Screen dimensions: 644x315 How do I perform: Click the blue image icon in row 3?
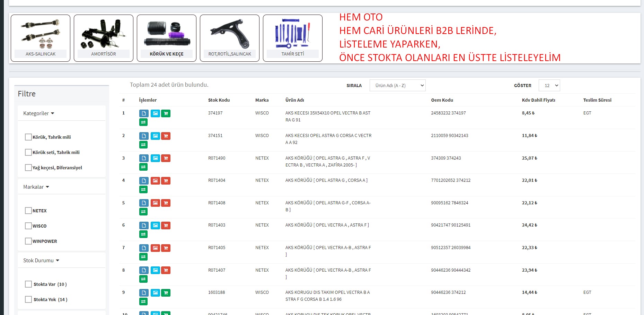tap(155, 158)
